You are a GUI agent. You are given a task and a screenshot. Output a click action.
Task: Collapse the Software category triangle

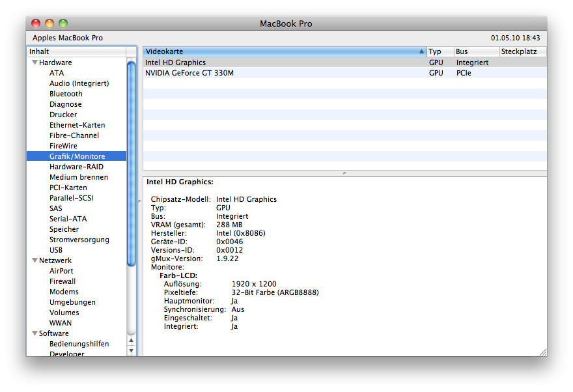[x=35, y=333]
